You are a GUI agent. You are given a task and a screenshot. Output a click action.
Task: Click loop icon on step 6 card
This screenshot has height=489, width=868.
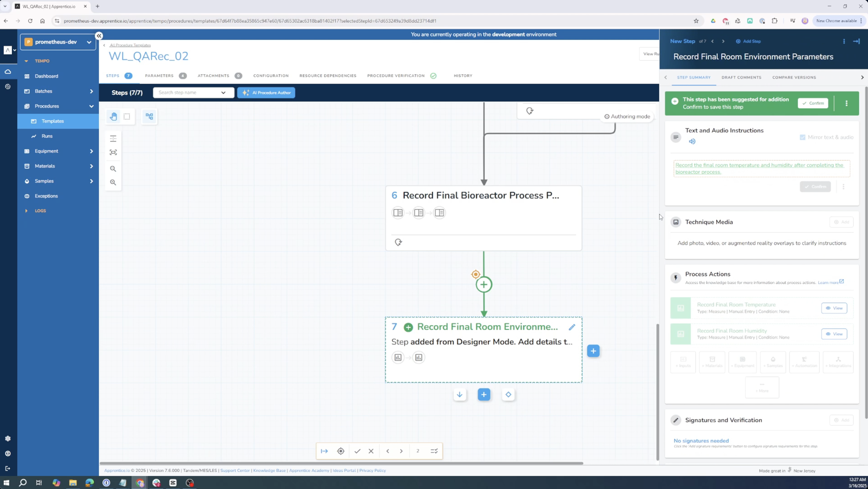click(x=398, y=242)
